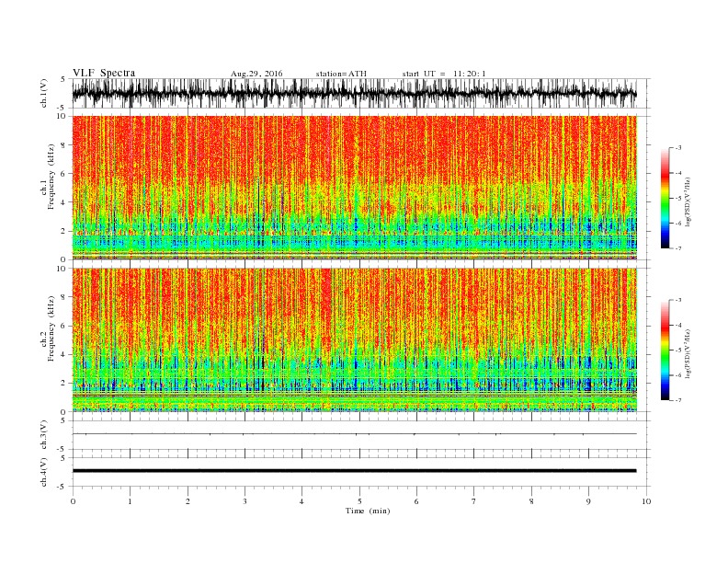Click the time axis tick label '10'

click(646, 501)
